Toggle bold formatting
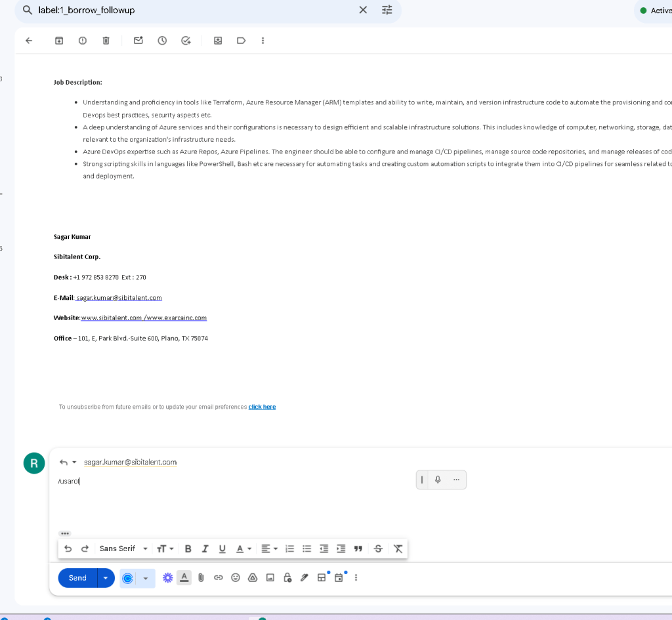The width and height of the screenshot is (672, 620). 188,549
